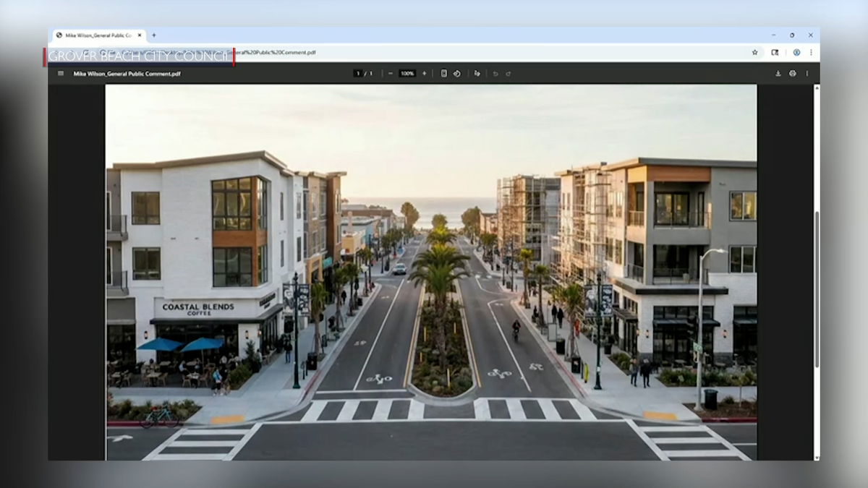The width and height of the screenshot is (868, 488).
Task: Click the page number input showing 1
Action: 357,73
